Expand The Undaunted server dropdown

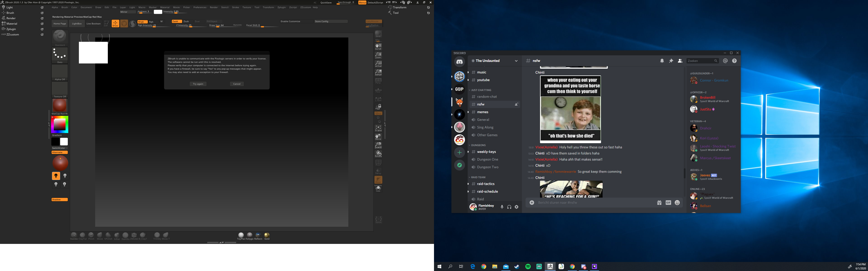(516, 61)
